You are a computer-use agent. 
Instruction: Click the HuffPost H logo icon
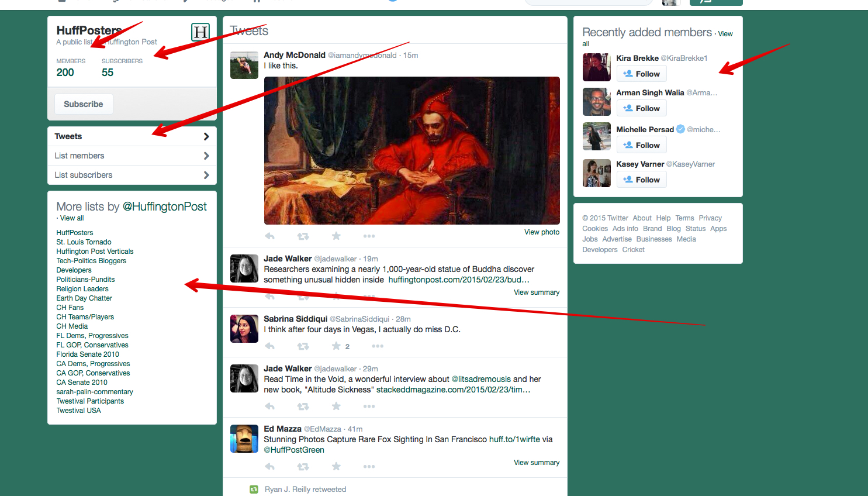tap(200, 32)
